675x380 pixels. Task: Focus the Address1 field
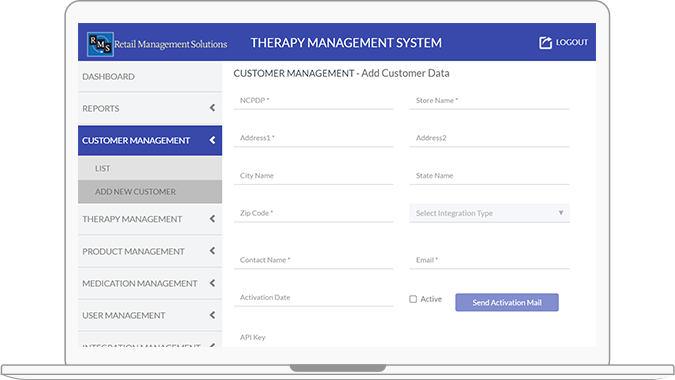[313, 138]
